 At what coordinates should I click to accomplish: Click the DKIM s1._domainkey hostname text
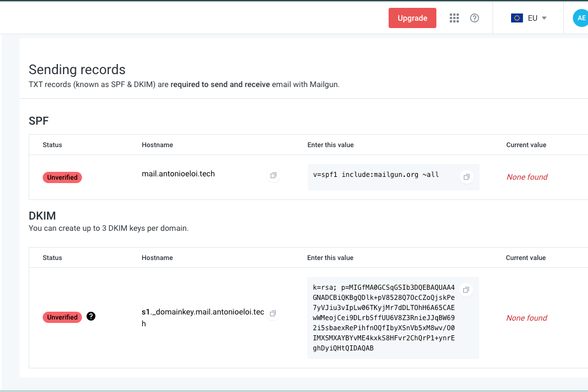pyautogui.click(x=202, y=312)
